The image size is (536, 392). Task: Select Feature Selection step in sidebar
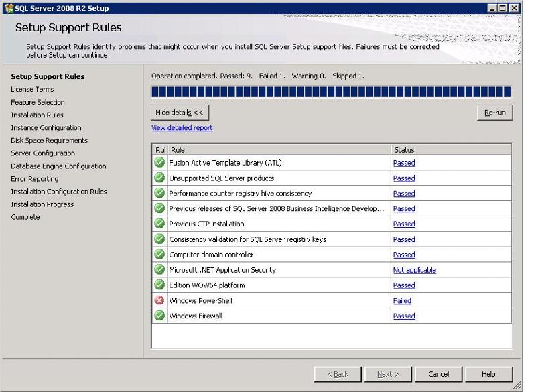pos(38,102)
